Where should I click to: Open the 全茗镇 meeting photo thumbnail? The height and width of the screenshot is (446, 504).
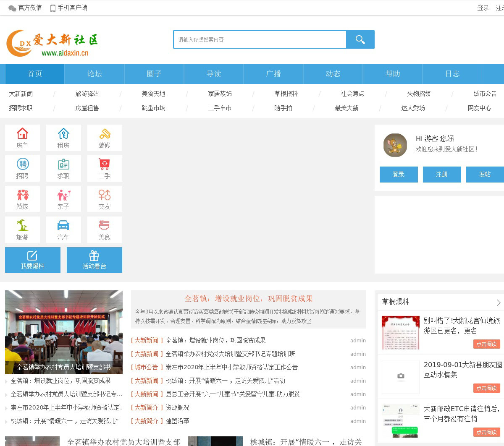(64, 332)
